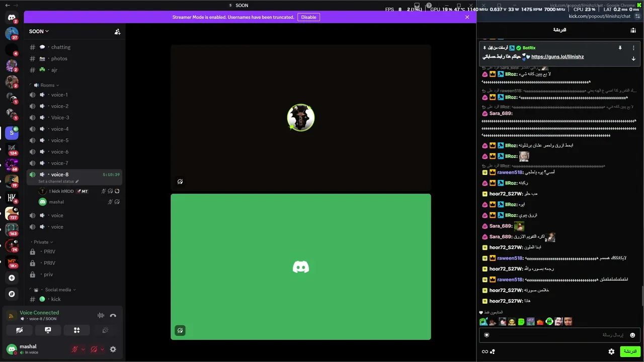Open headphone output options arrow
Screen dimensions: 644x362
point(102,349)
